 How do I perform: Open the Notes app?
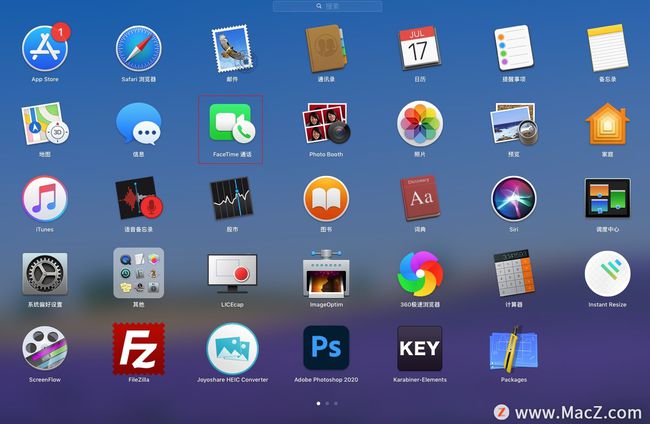[x=607, y=48]
